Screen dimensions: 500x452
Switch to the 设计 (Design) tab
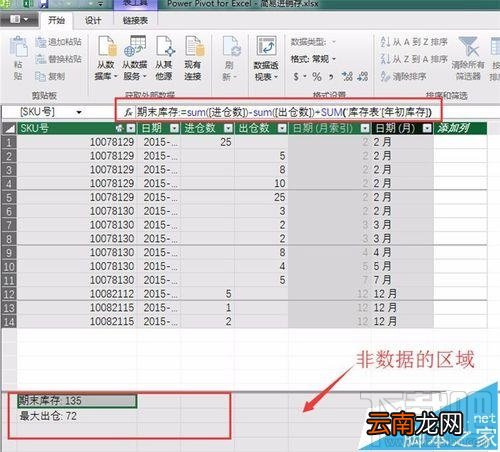click(92, 20)
